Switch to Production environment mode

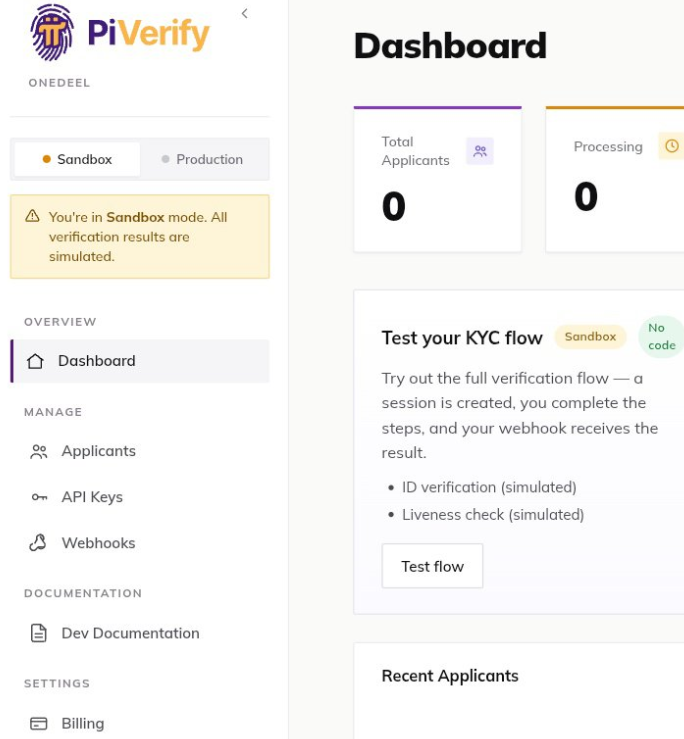click(202, 159)
